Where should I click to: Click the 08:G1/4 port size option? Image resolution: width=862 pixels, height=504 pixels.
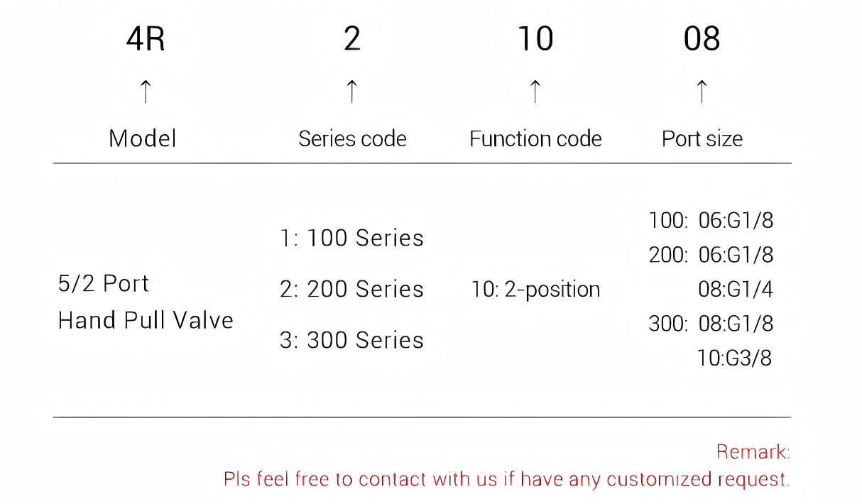click(736, 290)
